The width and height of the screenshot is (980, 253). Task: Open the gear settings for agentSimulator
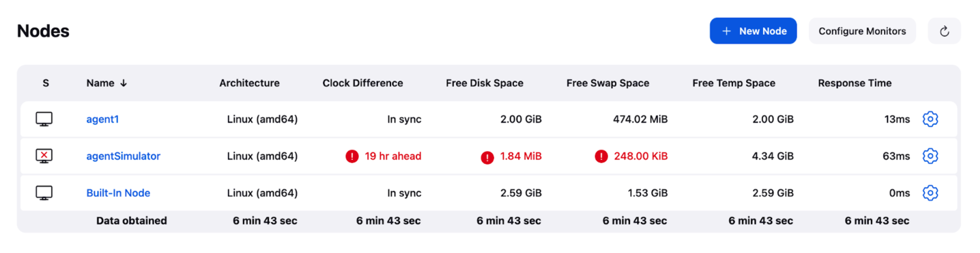[x=930, y=156]
